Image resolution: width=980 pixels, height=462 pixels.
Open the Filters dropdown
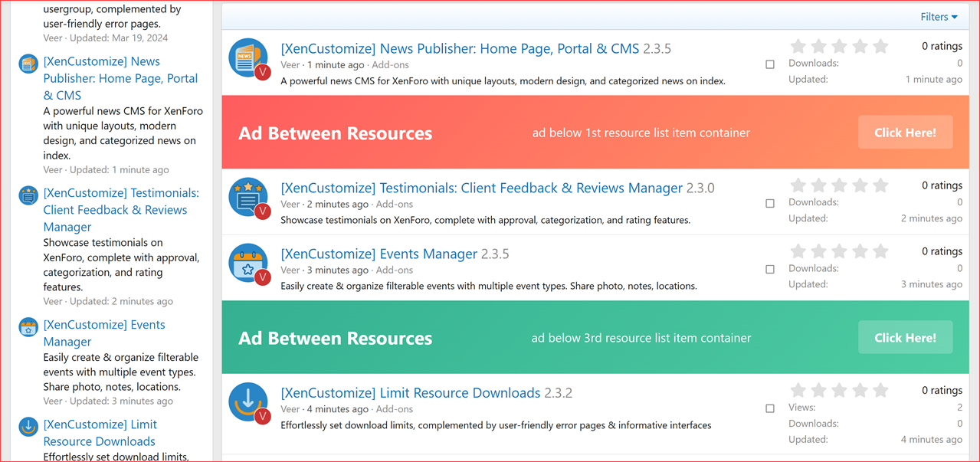938,16
